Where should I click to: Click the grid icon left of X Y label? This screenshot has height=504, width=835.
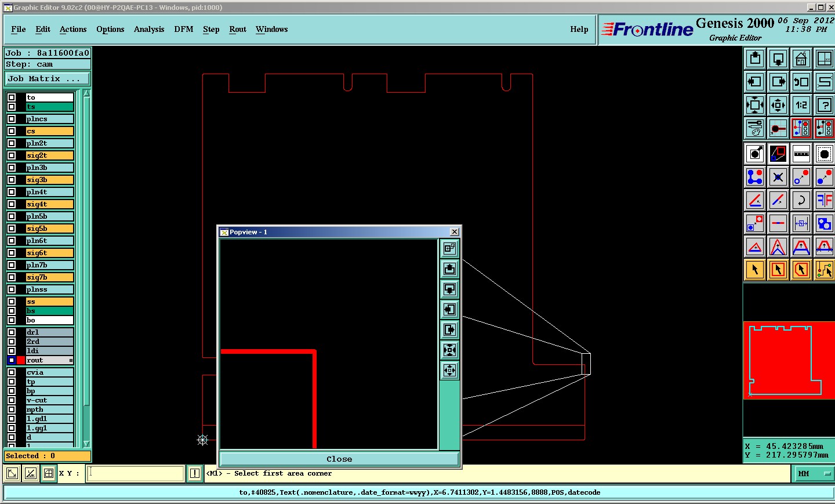[x=49, y=473]
